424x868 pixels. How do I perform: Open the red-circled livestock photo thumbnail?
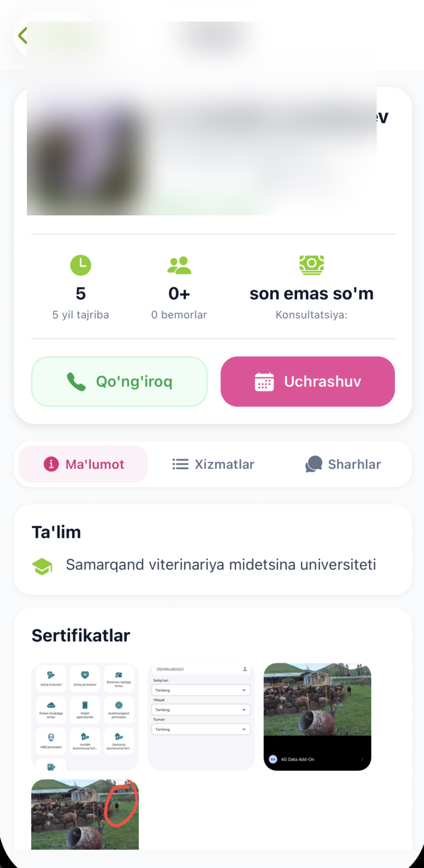[x=85, y=814]
